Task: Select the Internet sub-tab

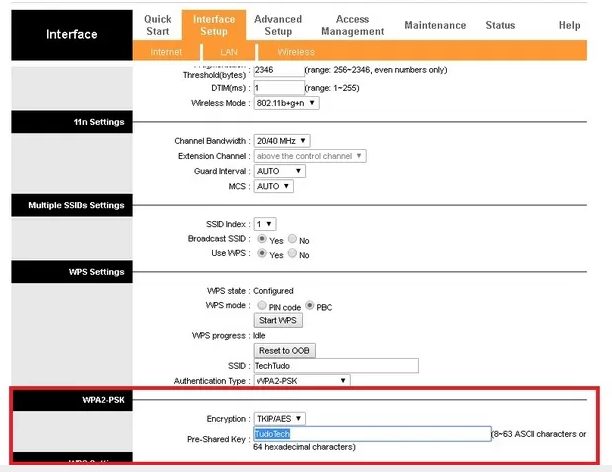Action: (166, 52)
